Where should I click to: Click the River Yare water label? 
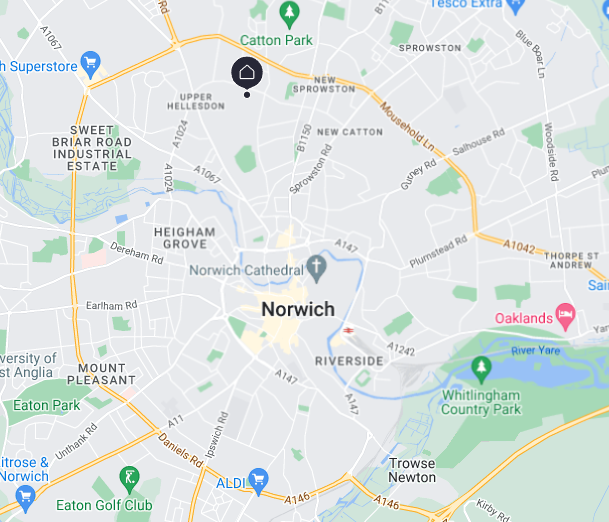coord(536,351)
